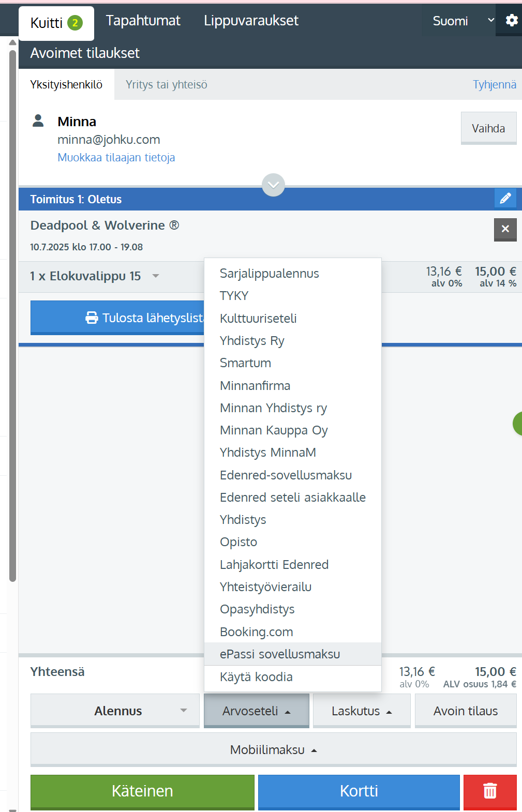Open Mobiilimaksu payment options
The height and width of the screenshot is (812, 522).
[x=273, y=749]
